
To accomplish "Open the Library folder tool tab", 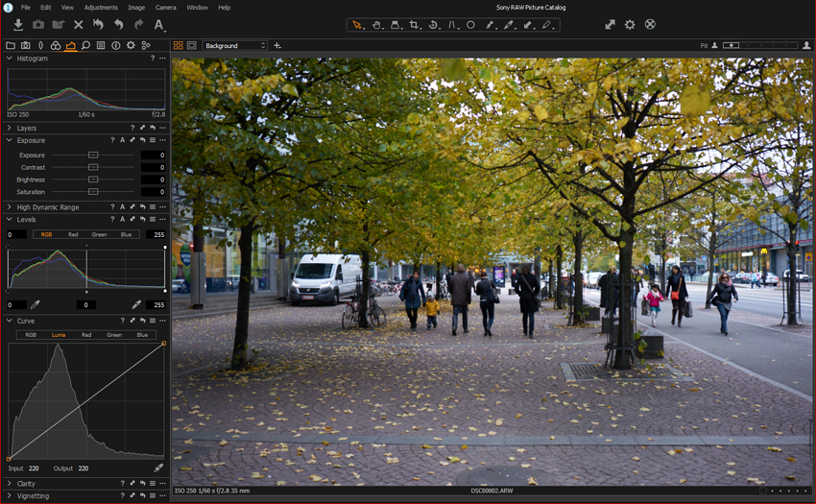I will coord(11,45).
